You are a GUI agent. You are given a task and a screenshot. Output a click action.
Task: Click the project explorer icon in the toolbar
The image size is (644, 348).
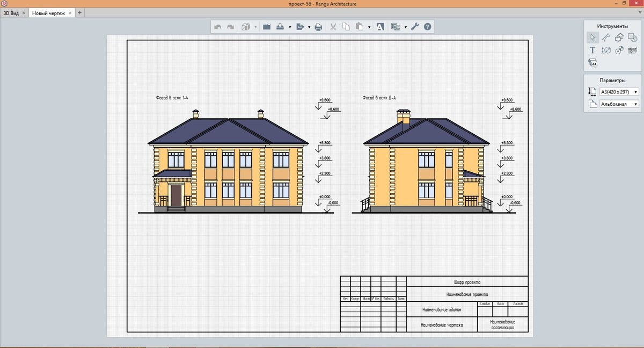pos(396,27)
